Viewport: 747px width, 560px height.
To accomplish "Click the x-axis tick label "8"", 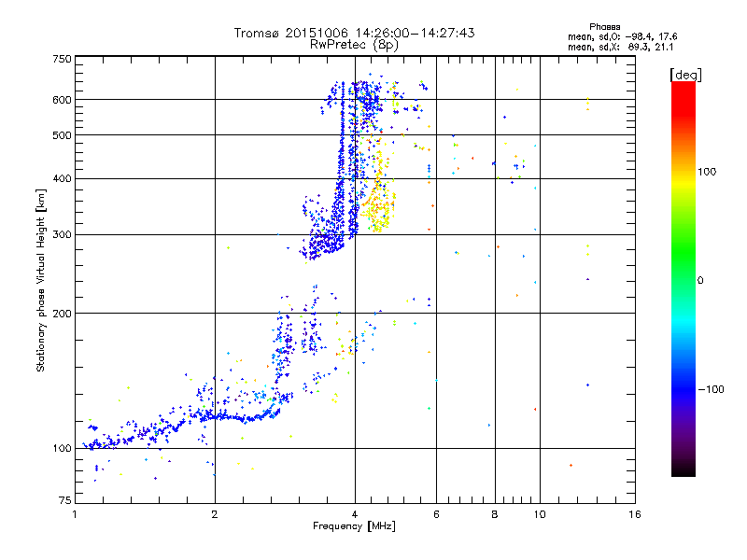I will 495,514.
